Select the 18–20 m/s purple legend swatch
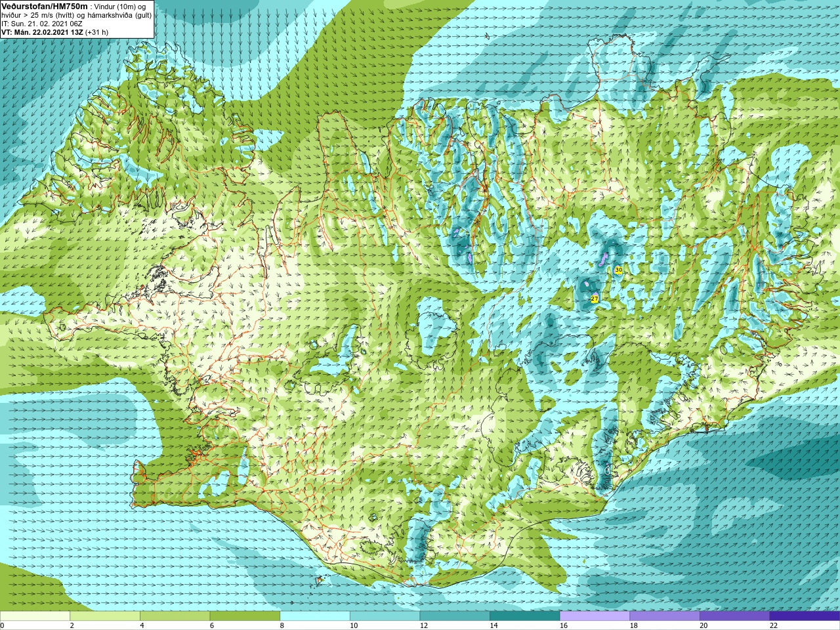The image size is (840, 630). 665,616
